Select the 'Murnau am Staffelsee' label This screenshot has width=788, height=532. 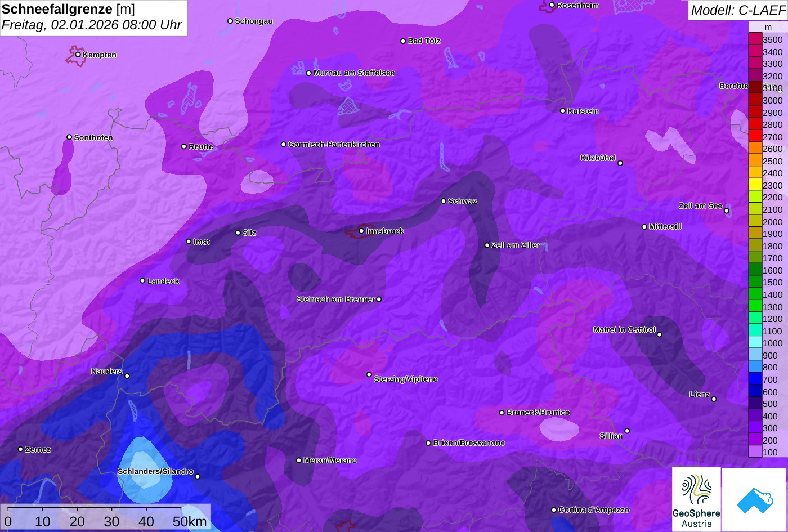354,73
